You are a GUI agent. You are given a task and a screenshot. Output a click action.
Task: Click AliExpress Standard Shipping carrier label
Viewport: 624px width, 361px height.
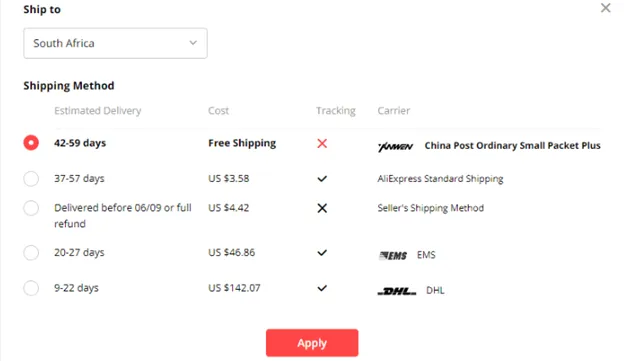click(440, 179)
